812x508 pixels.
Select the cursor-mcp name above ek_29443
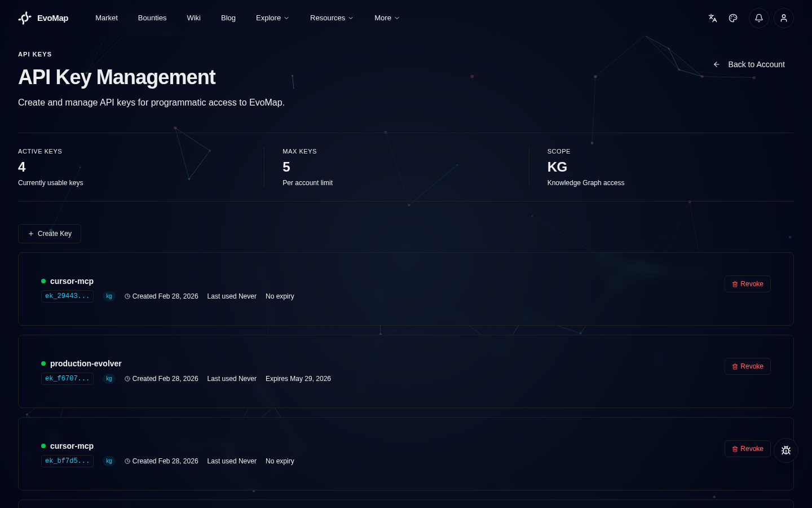pyautogui.click(x=72, y=281)
